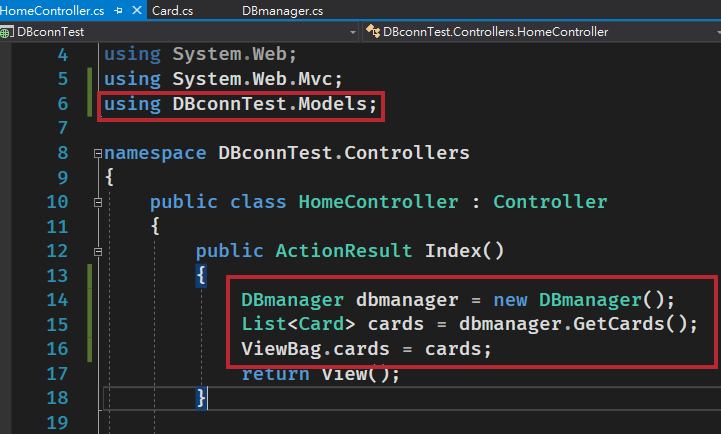Collapse the Index() method block
Screen dimensions: 721x434
[98, 251]
